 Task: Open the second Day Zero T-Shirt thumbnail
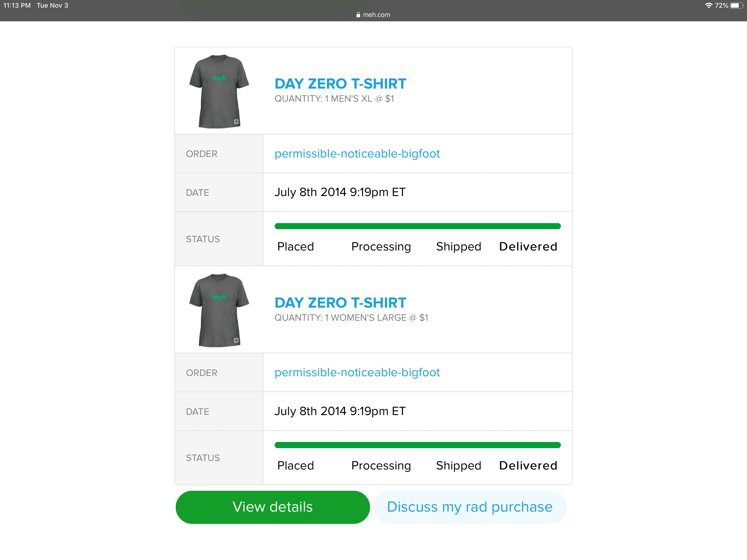tap(219, 310)
